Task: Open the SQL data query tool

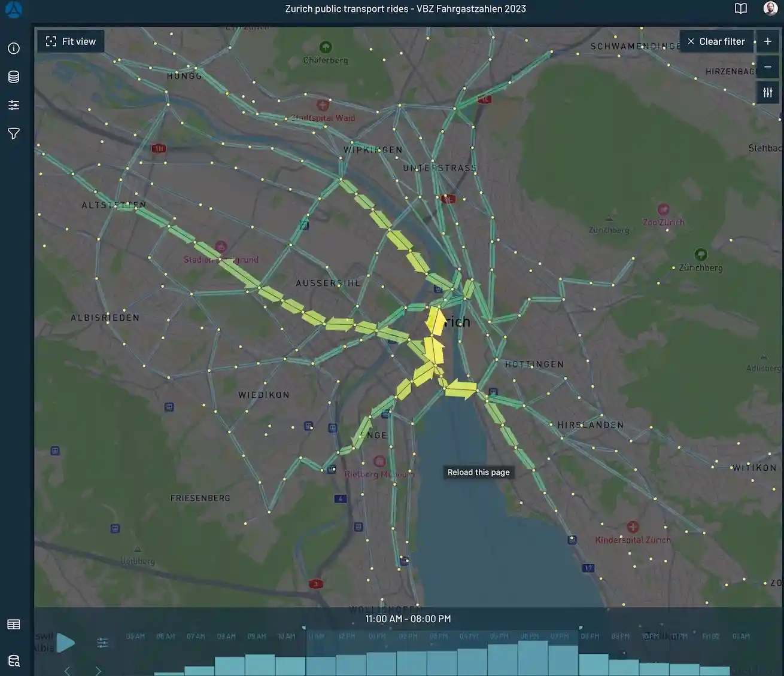Action: tap(13, 660)
